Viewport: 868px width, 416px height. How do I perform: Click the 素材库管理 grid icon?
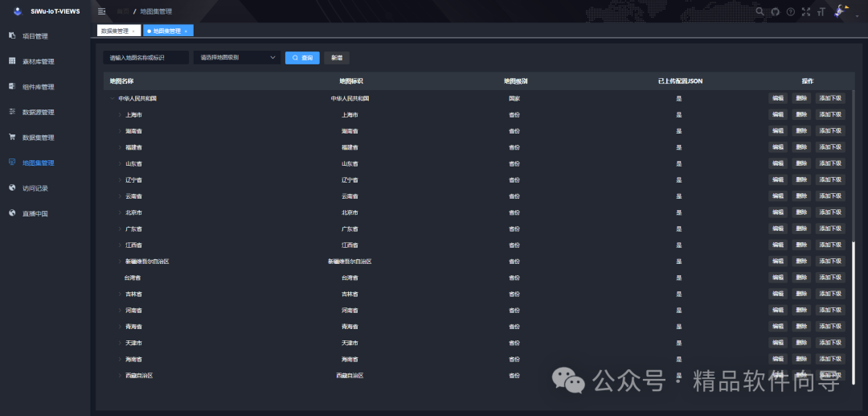[x=12, y=61]
